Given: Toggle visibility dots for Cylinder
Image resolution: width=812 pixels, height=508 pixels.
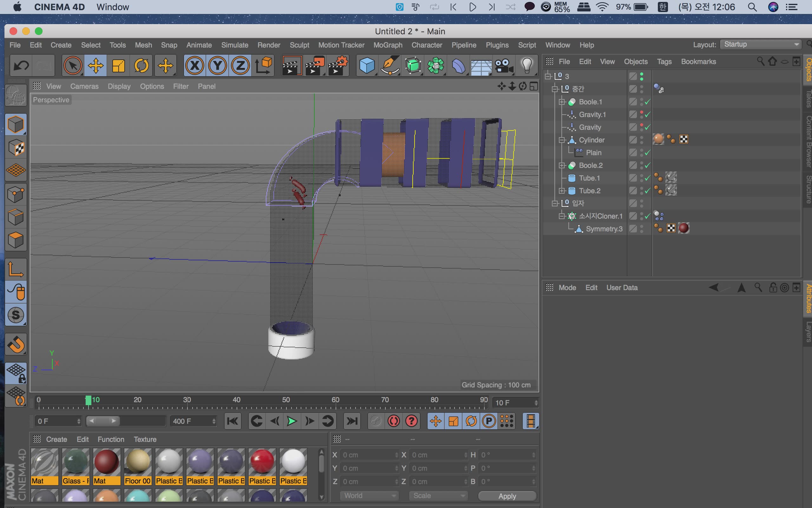Looking at the screenshot, I should [x=642, y=140].
